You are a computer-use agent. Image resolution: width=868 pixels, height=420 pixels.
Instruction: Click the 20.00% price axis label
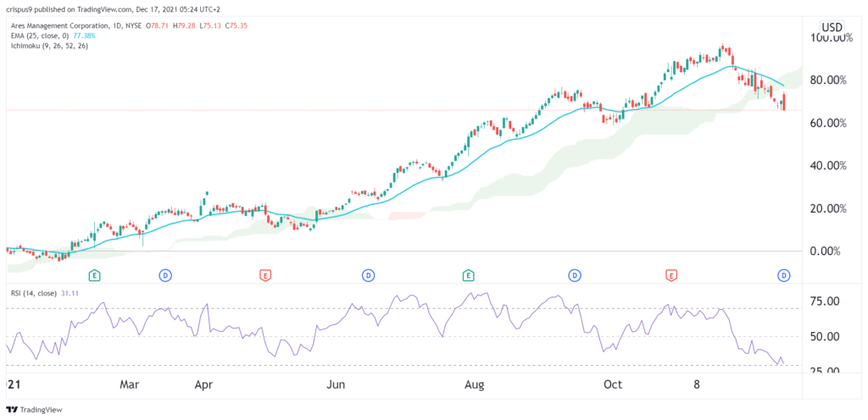[829, 208]
